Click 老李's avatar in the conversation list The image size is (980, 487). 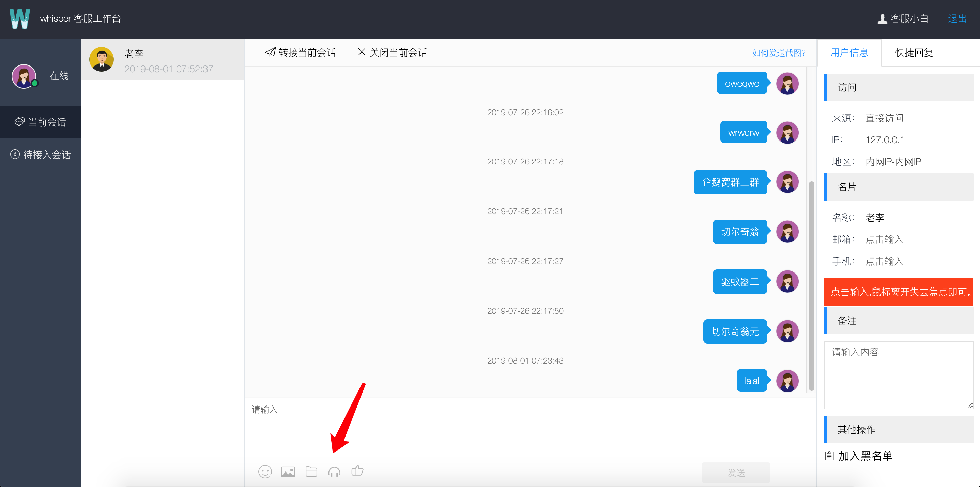pyautogui.click(x=101, y=59)
